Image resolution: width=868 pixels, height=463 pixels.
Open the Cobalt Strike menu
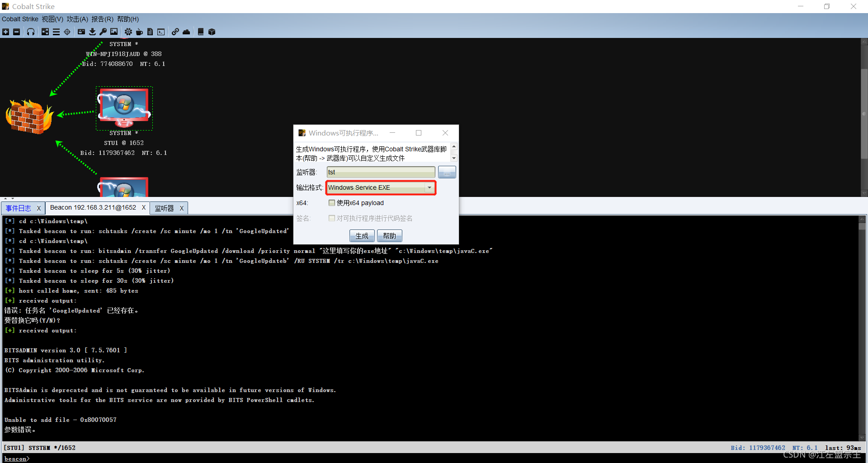(x=20, y=19)
